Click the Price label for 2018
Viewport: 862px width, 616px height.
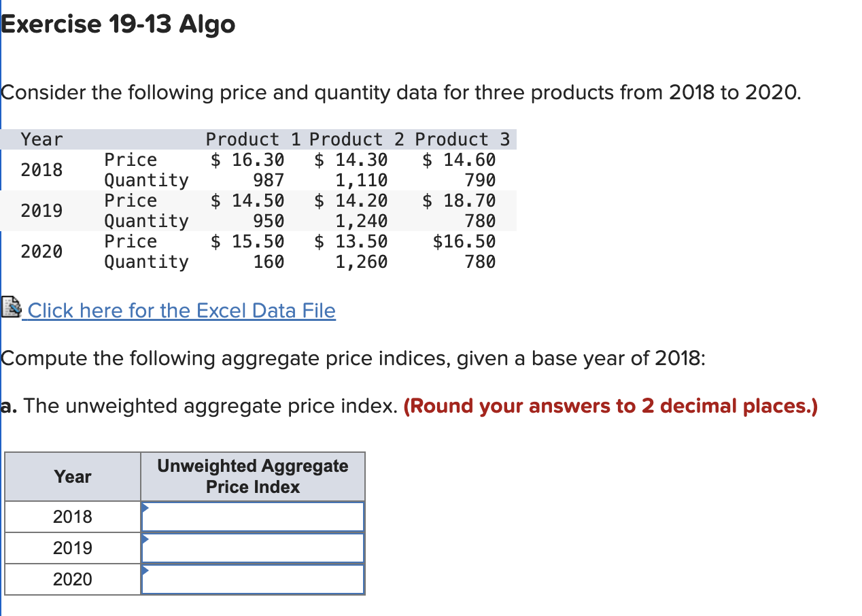(x=131, y=160)
